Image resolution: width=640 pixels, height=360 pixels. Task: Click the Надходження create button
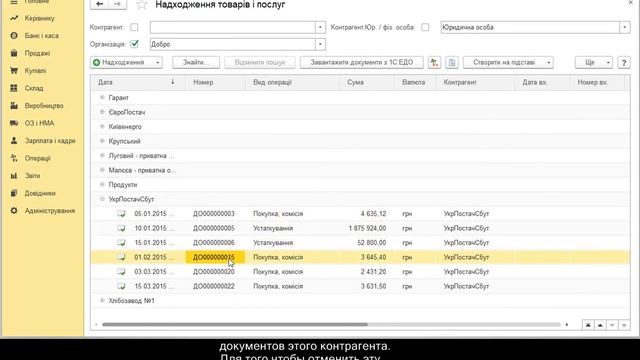click(x=121, y=62)
